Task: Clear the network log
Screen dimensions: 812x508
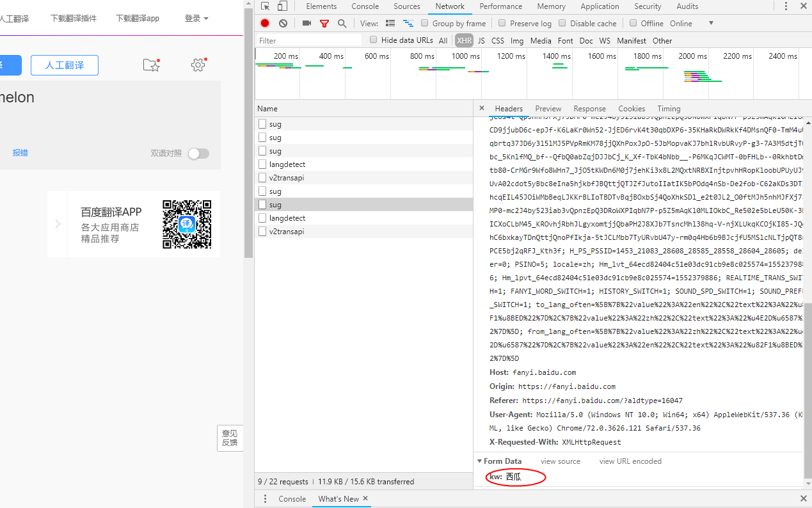Action: click(283, 23)
